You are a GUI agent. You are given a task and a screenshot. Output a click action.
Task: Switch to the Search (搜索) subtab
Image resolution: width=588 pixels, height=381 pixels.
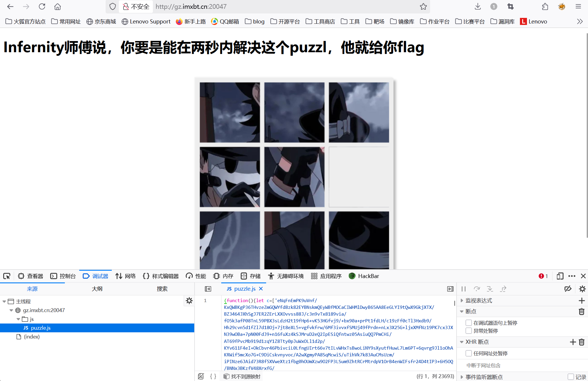click(x=162, y=289)
